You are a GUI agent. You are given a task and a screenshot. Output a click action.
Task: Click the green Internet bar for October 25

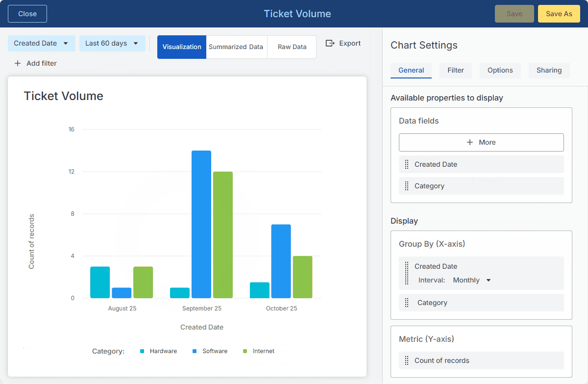(x=302, y=277)
